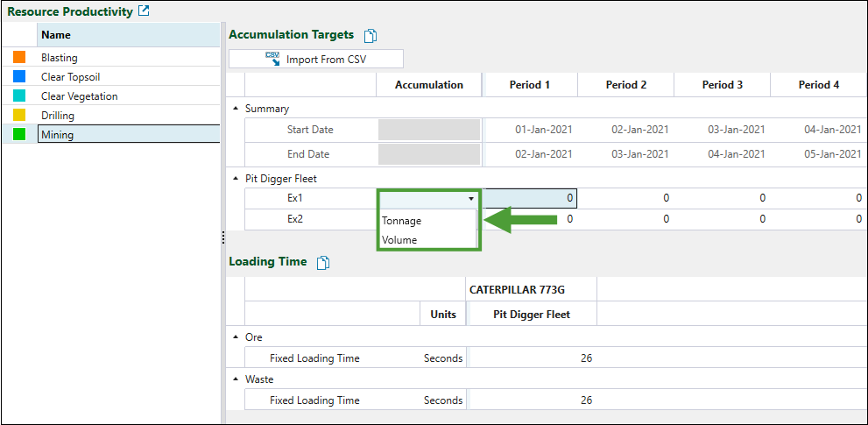The width and height of the screenshot is (868, 425).
Task: Open the Ex1 accumulation dropdown arrow
Action: [x=471, y=199]
